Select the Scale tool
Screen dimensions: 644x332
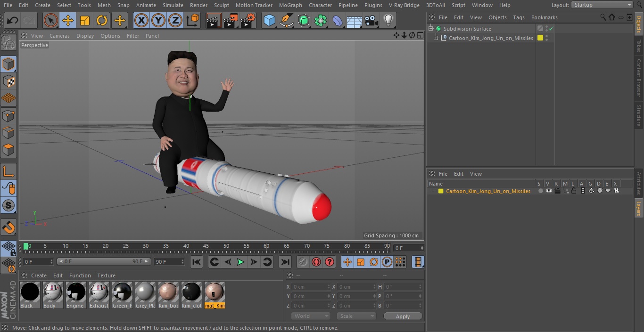coord(85,20)
